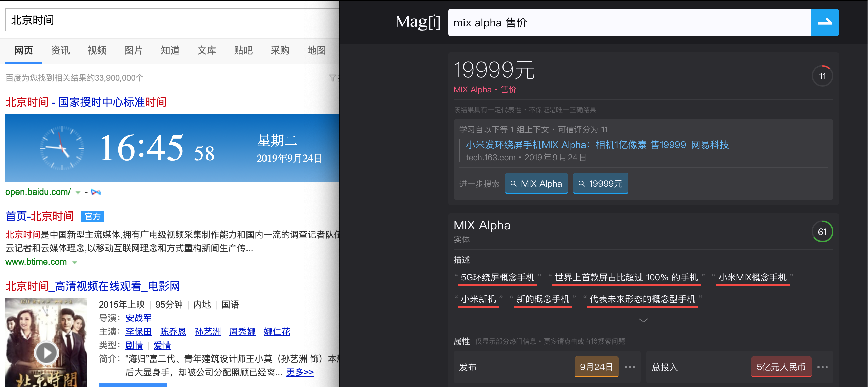
Task: Click actor link 孙艺洲
Action: pos(208,332)
